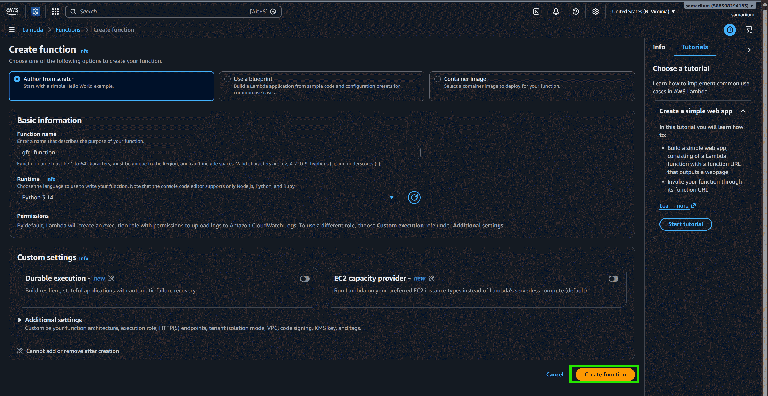The height and width of the screenshot is (396, 768).
Task: Select Container image option
Action: coord(531,86)
